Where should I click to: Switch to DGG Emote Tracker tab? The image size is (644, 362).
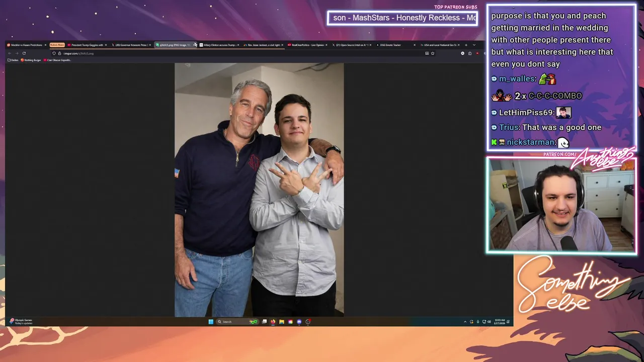coord(395,45)
